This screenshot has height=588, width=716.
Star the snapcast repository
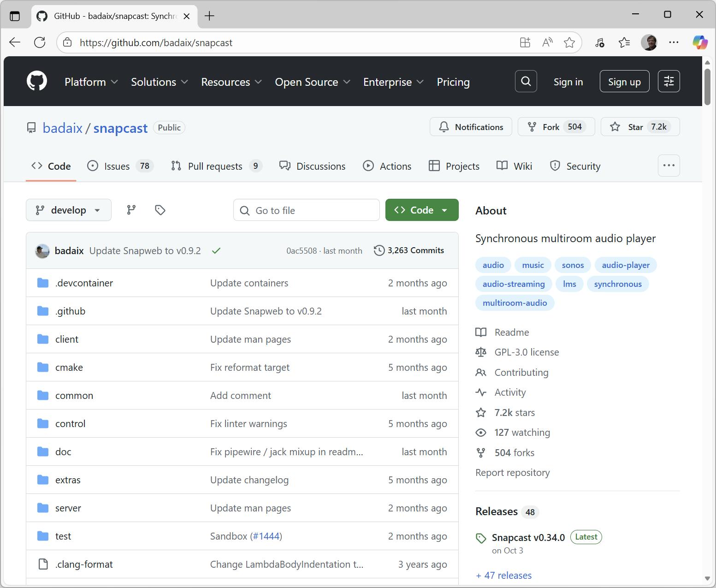(x=640, y=127)
